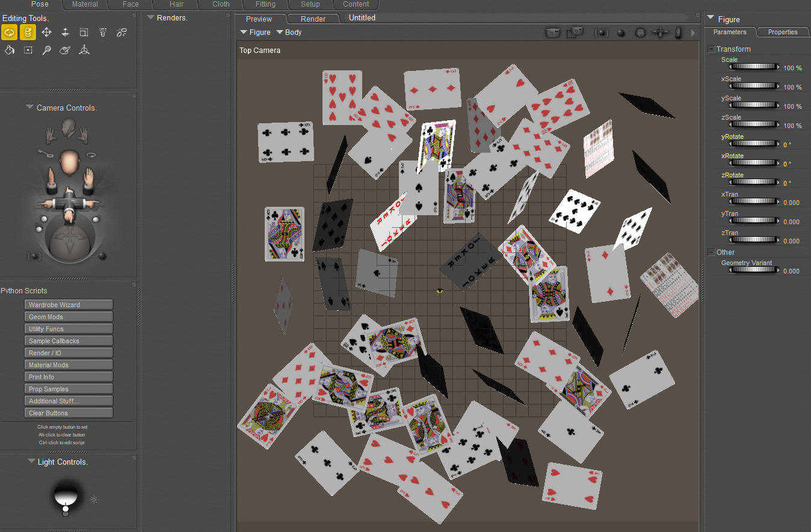Activate the View Magnifier tool
Viewport: 811px width, 532px height.
tap(46, 50)
